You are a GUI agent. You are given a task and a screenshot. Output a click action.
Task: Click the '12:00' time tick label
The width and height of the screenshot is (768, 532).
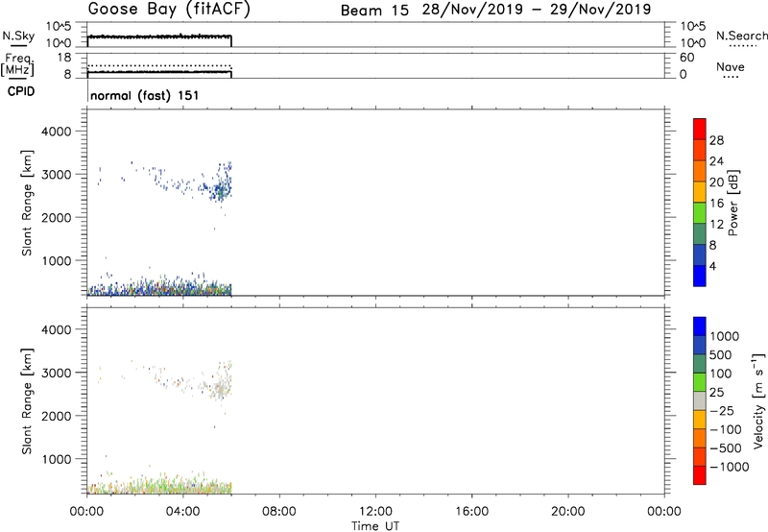point(375,512)
